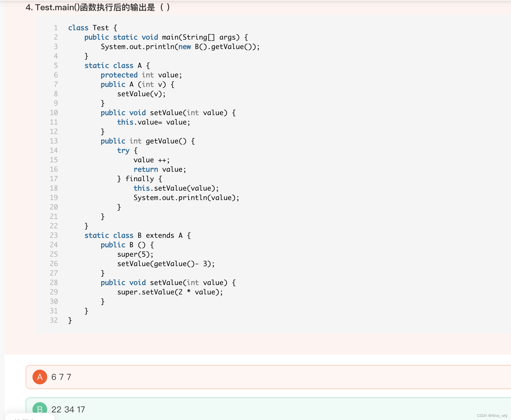Image resolution: width=511 pixels, height=420 pixels.
Task: Click 'static class B extends A {' line
Action: pos(138,235)
